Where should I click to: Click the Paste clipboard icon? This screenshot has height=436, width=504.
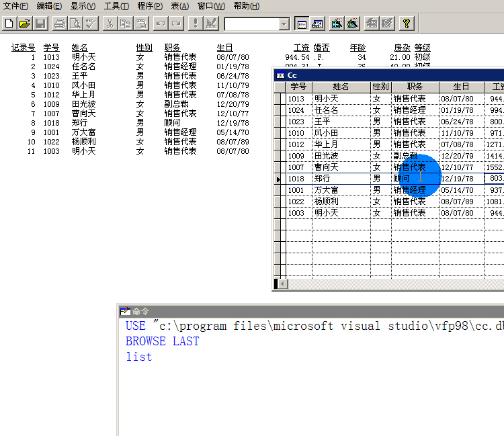click(x=141, y=24)
